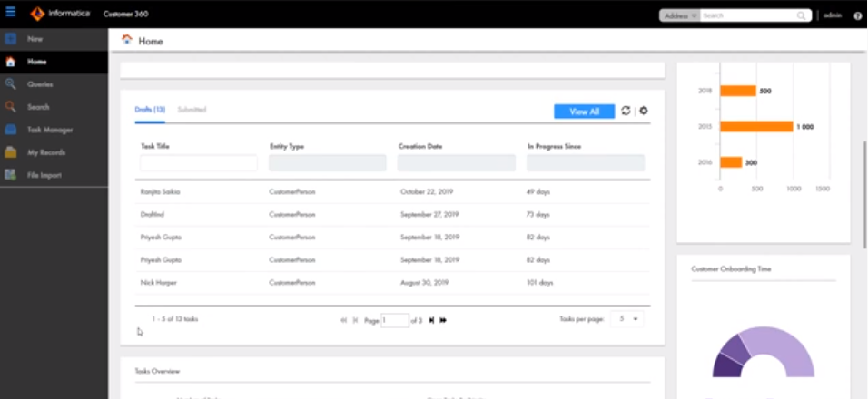Click the View All button
Viewport: 868px width, 399px height.
[584, 111]
